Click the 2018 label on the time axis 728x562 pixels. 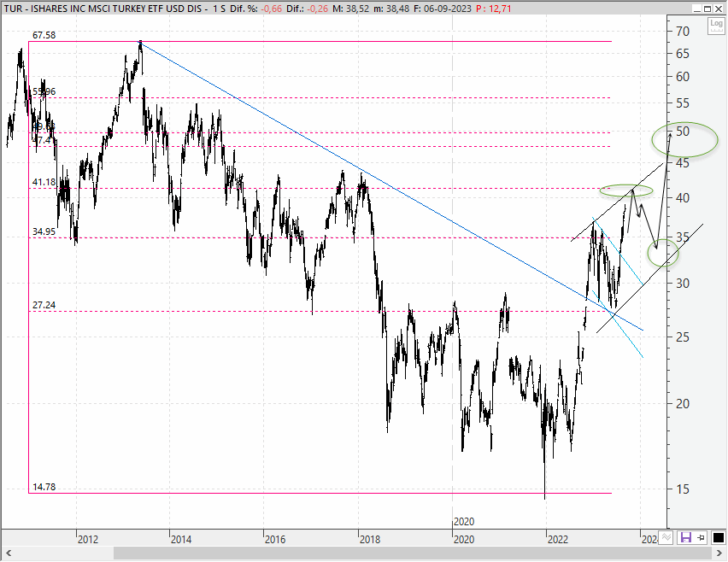click(x=370, y=539)
